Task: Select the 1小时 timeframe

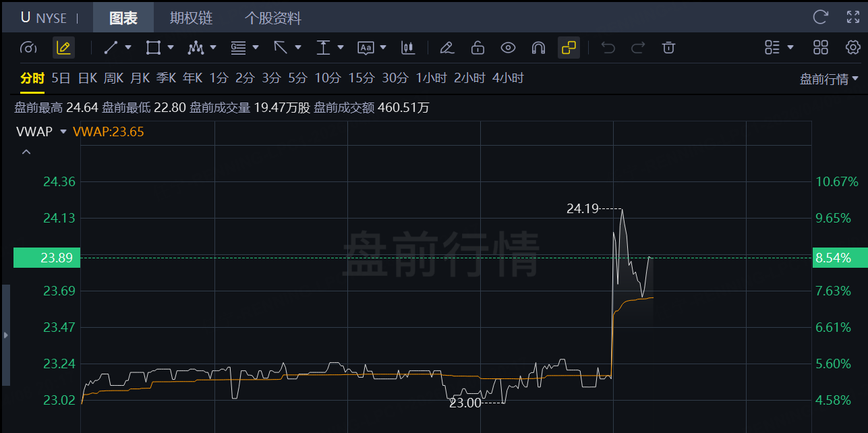Action: pyautogui.click(x=432, y=78)
